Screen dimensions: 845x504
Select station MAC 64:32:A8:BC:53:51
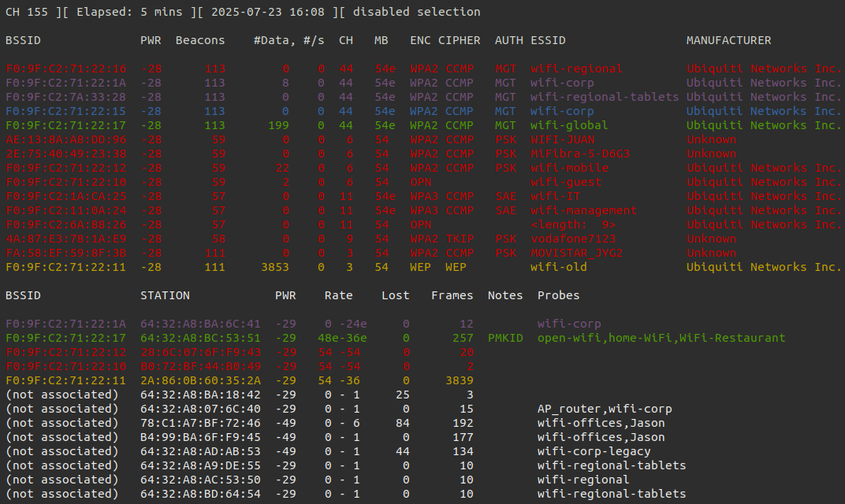[x=200, y=338]
